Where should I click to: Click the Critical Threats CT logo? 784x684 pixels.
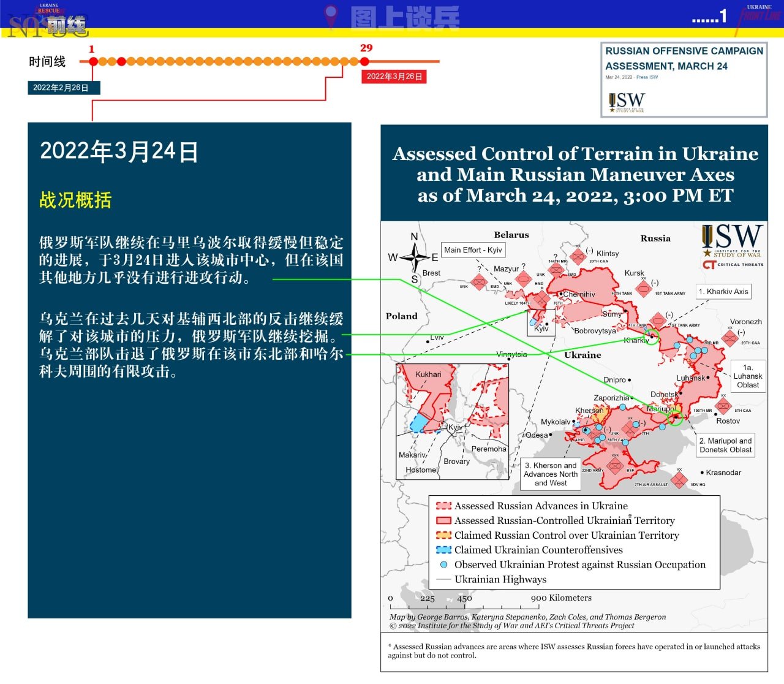(709, 265)
